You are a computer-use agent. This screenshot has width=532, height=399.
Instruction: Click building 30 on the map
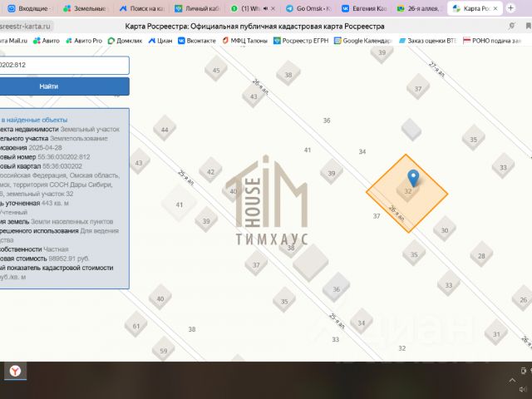(445, 230)
